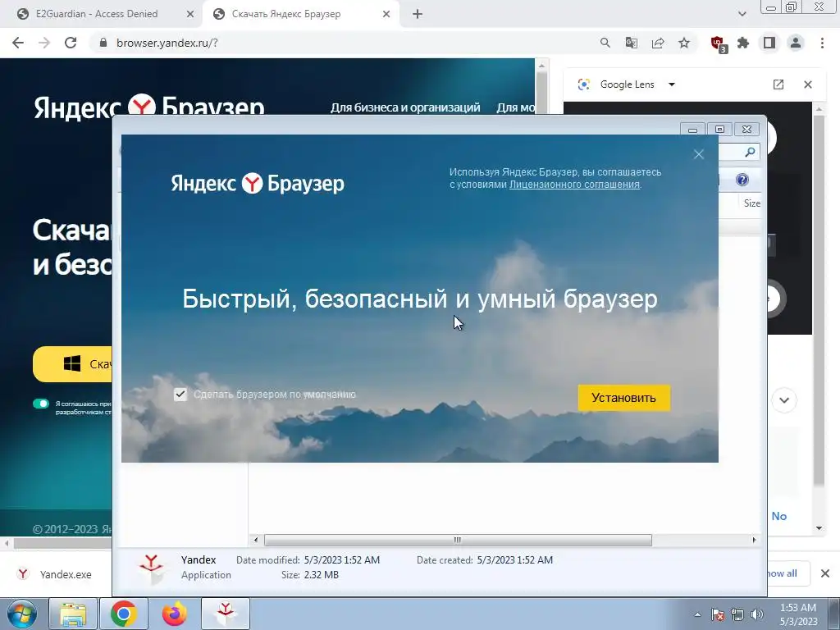Click the Yandex application icon in details pane
The width and height of the screenshot is (840, 630).
[152, 569]
